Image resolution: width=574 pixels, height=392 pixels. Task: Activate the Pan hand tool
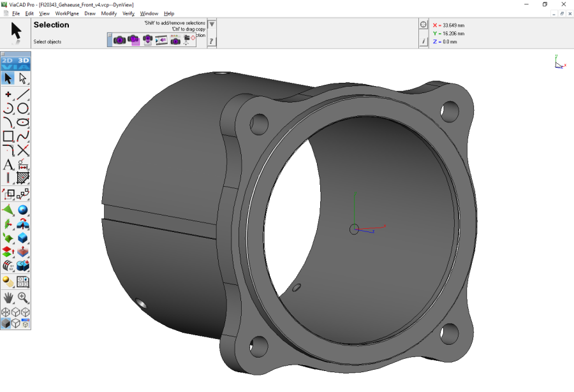pos(8,298)
